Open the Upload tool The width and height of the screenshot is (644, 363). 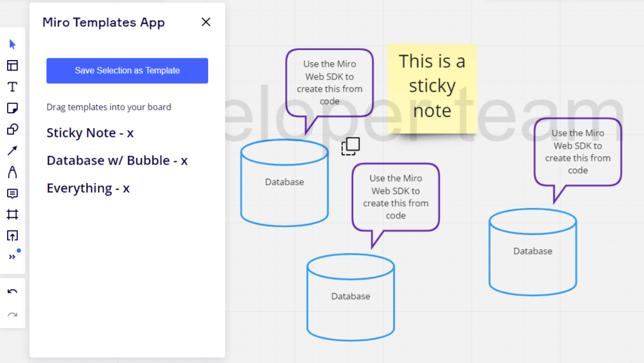(x=12, y=235)
